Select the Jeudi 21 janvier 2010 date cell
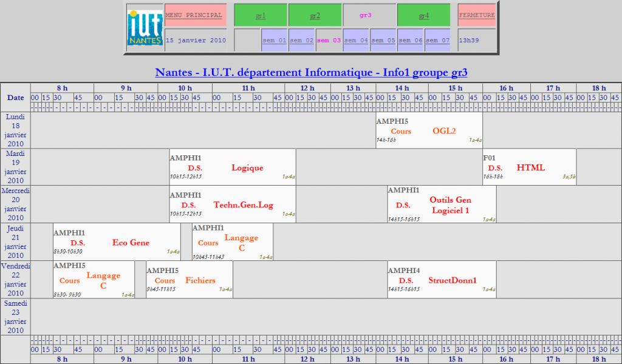Image resolution: width=622 pixels, height=364 pixels. pos(15,241)
